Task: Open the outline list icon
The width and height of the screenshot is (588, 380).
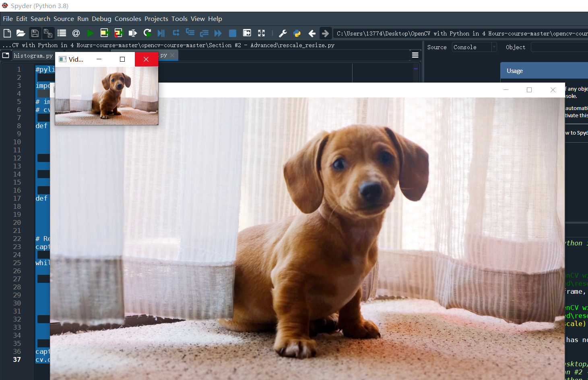Action: point(62,33)
